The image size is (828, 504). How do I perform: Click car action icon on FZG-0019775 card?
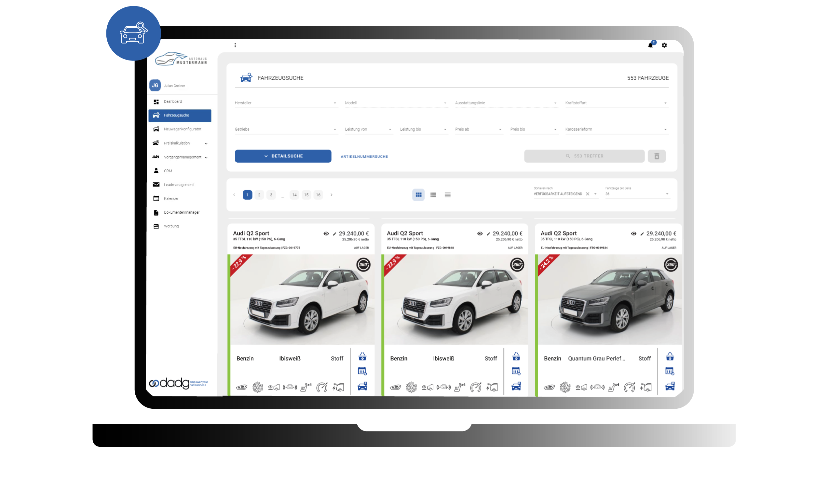(362, 386)
